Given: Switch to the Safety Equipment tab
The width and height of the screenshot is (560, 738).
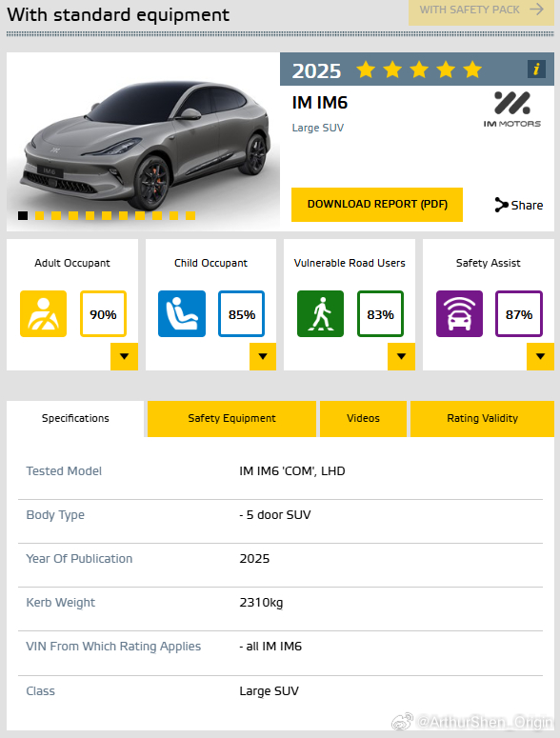Looking at the screenshot, I should click(231, 418).
